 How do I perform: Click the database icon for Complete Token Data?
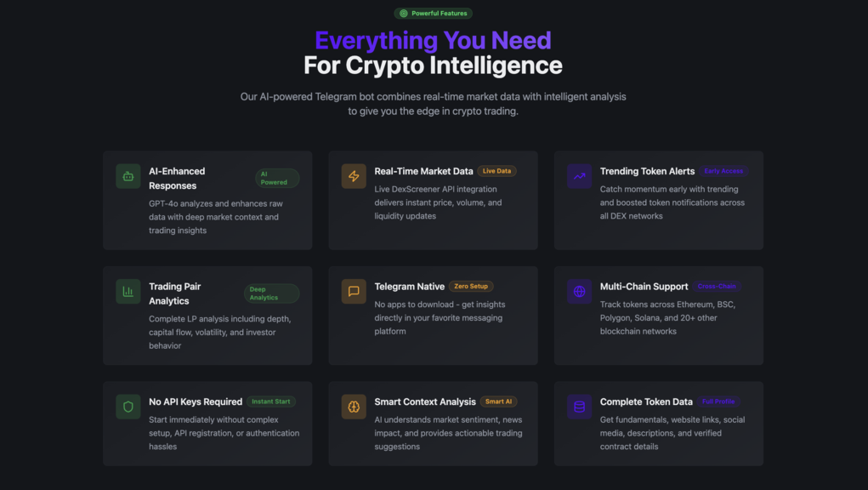click(579, 407)
